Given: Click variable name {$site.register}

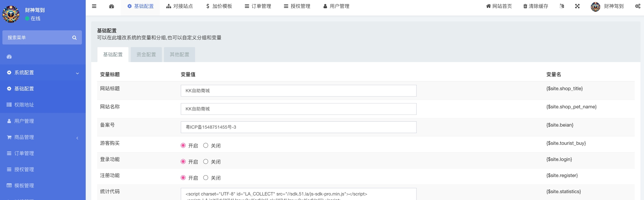Looking at the screenshot, I should (x=562, y=176).
